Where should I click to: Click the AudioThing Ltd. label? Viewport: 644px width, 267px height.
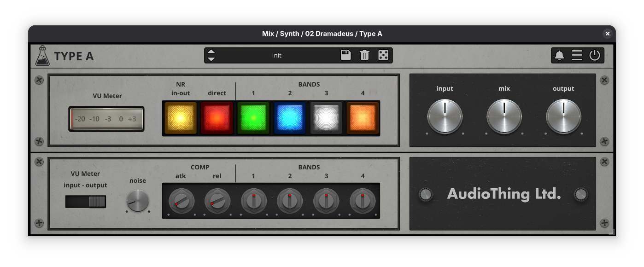pyautogui.click(x=504, y=194)
